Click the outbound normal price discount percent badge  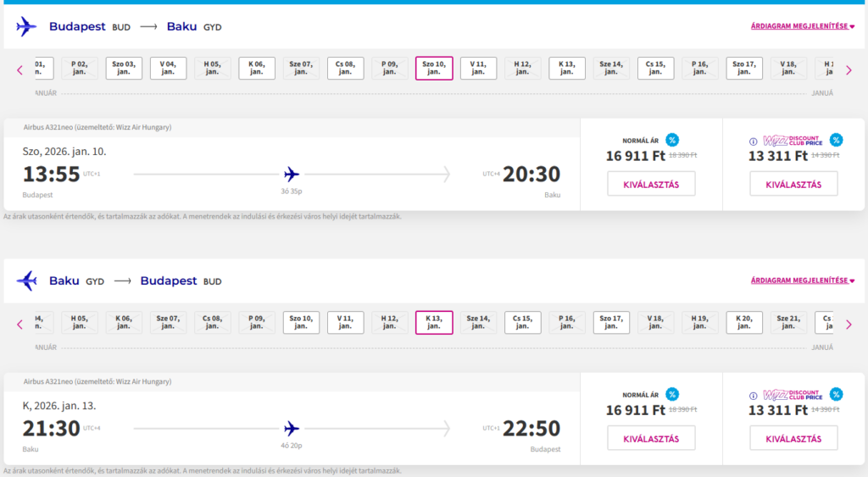tap(672, 141)
